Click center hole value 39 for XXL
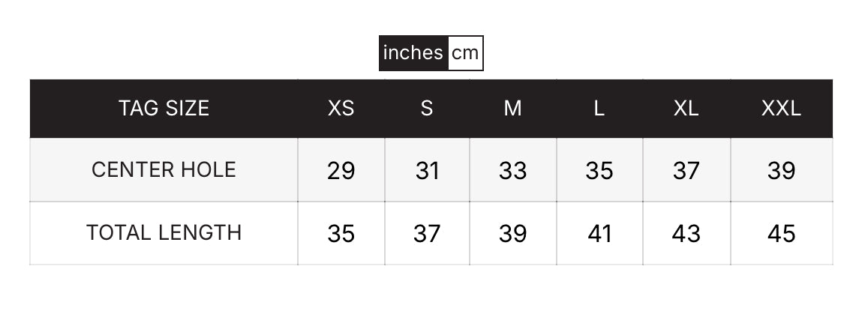Image resolution: width=868 pixels, height=326 pixels. coord(781,171)
